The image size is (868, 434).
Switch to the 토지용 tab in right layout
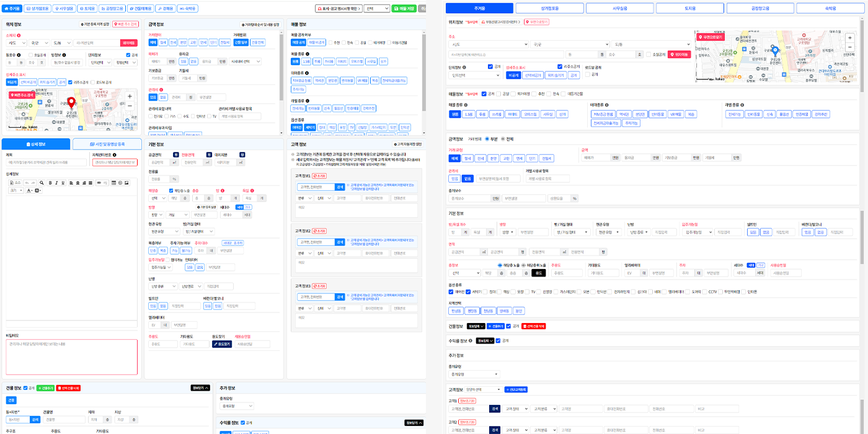[689, 8]
